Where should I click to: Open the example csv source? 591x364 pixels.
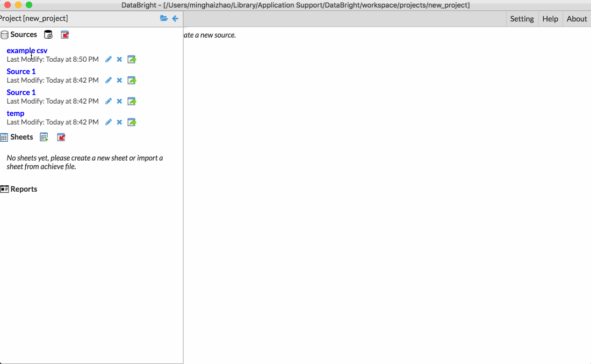click(27, 50)
